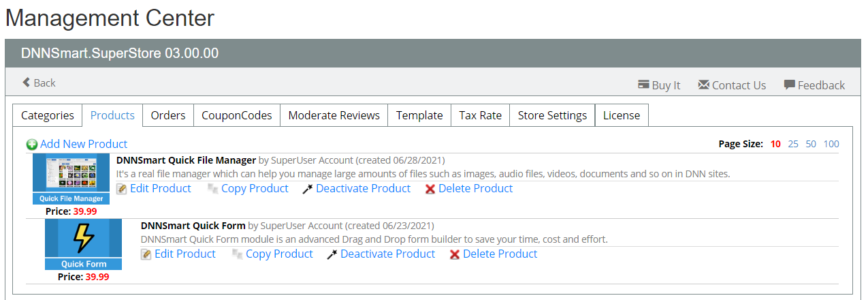Screen dimensions: 868x300
Task: Click the DNNSmart Quick Form title
Action: (193, 226)
